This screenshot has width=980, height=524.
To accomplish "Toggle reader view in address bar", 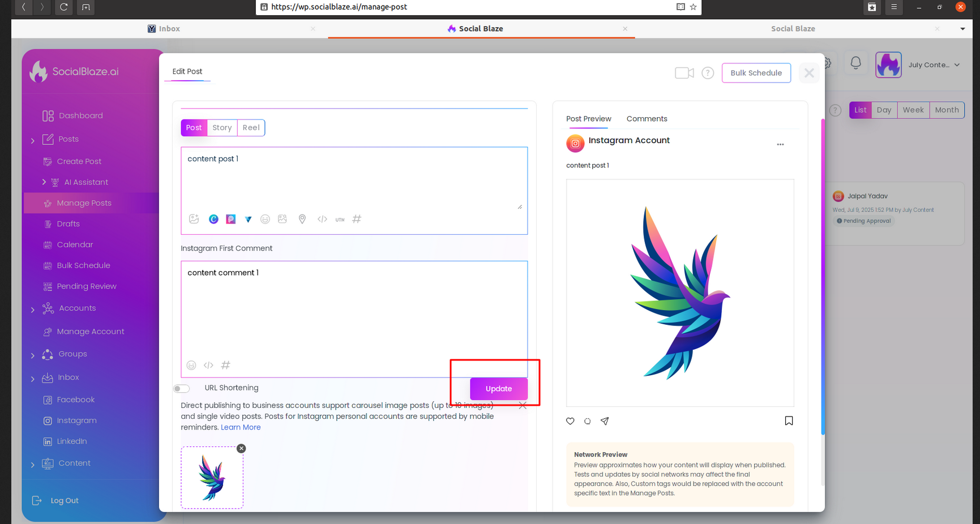I will (681, 7).
